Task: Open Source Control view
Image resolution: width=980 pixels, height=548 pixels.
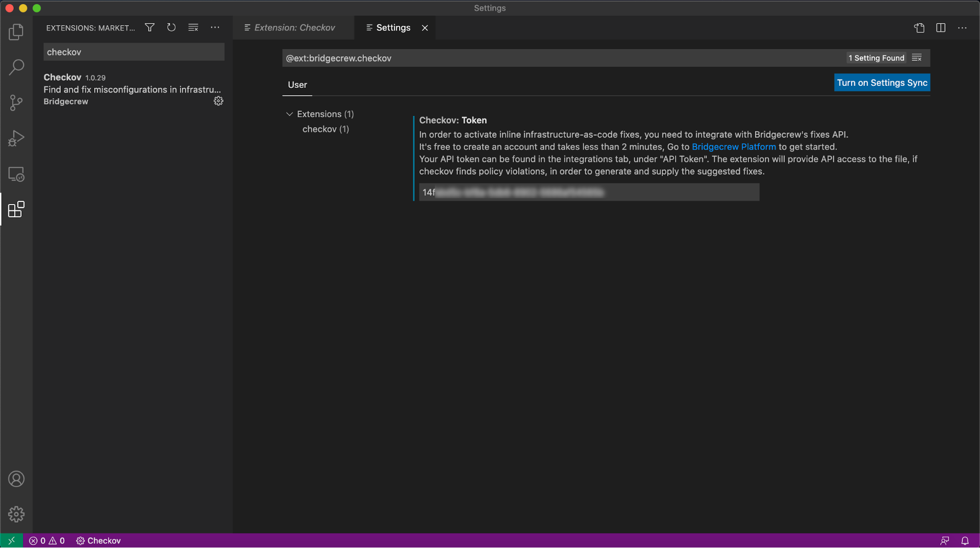Action: point(16,103)
